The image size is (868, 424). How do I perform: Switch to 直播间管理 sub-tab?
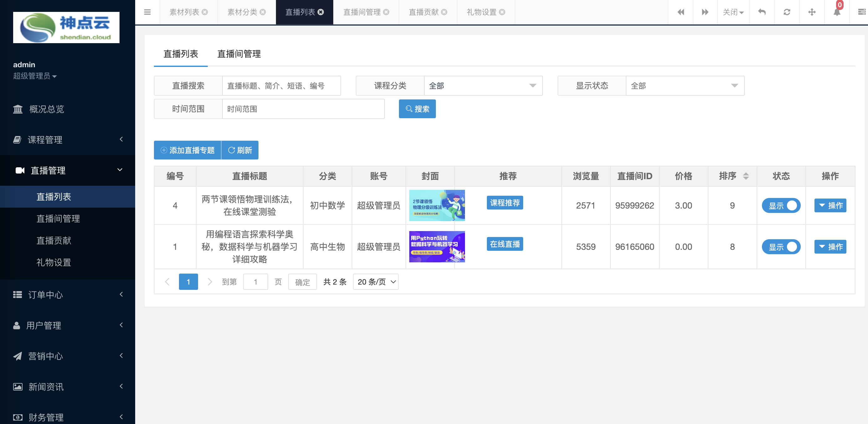coord(239,54)
